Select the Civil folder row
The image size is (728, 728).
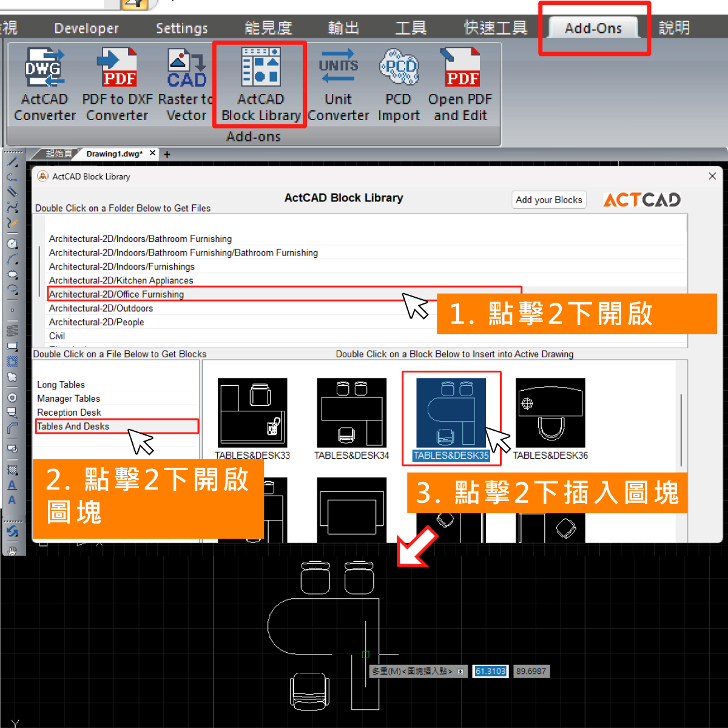(x=367, y=336)
